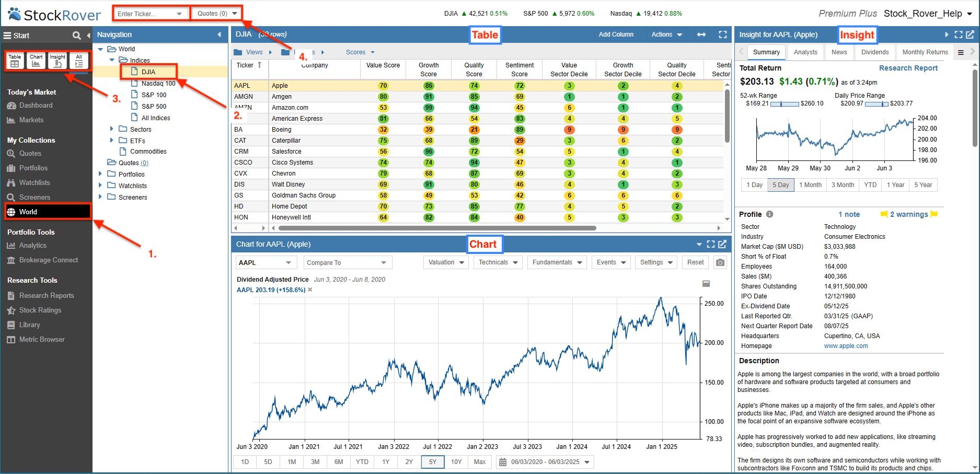The image size is (980, 474).
Task: Open the Actions dropdown in the Table panel
Action: (667, 34)
